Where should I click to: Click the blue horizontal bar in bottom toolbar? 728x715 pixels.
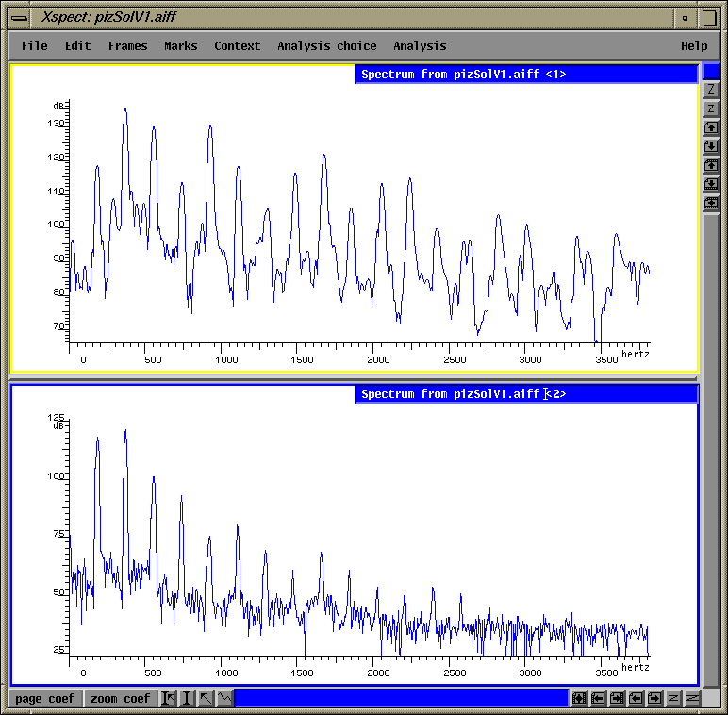tap(402, 698)
